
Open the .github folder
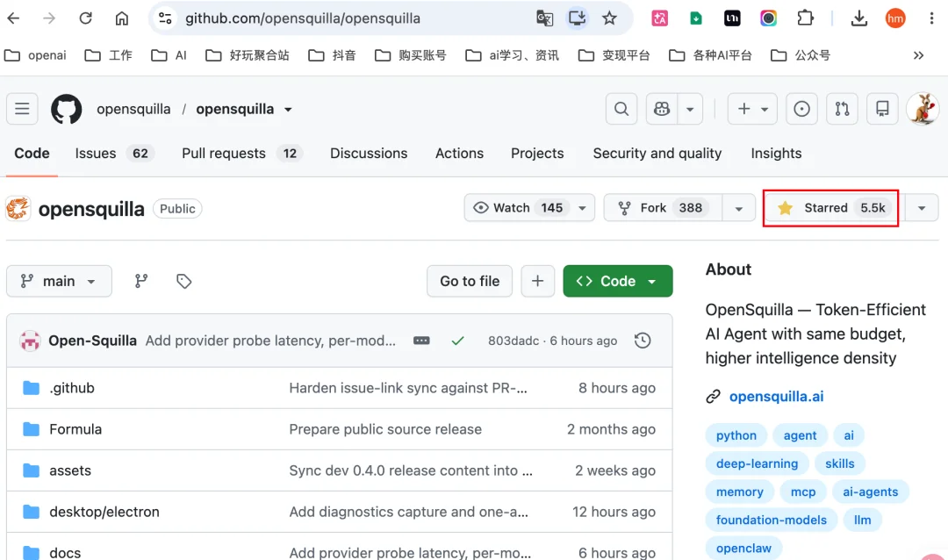72,388
